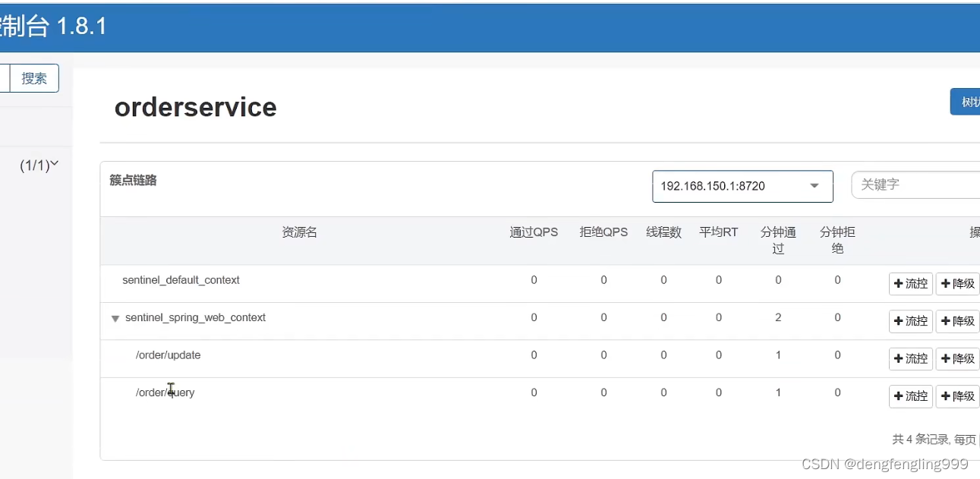Add 降级 rule for /order/update
This screenshot has width=980, height=479.
[957, 358]
